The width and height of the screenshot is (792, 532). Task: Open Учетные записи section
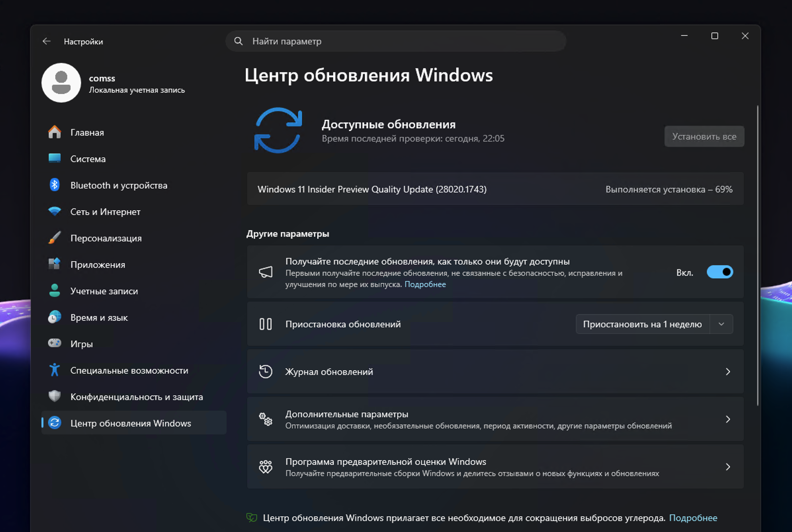(134, 291)
